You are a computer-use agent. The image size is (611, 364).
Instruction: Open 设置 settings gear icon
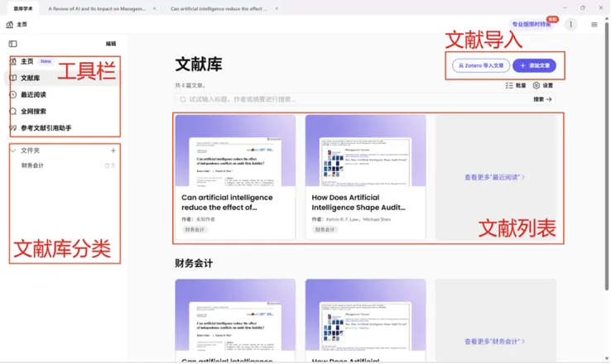543,85
